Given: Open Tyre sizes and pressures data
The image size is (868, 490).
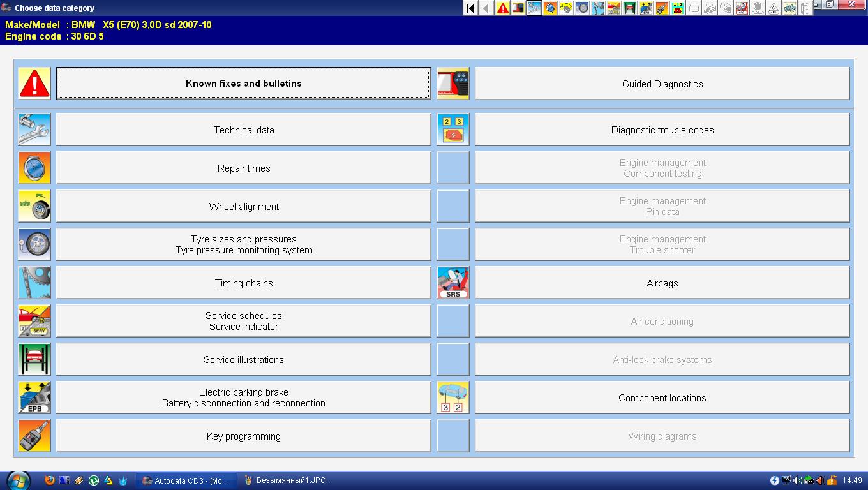Looking at the screenshot, I should [244, 244].
